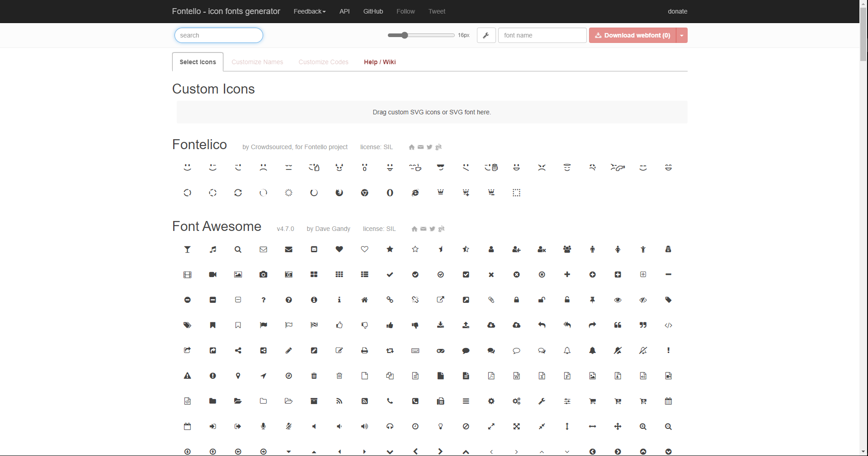Open the API page
The height and width of the screenshot is (456, 868).
click(x=344, y=11)
